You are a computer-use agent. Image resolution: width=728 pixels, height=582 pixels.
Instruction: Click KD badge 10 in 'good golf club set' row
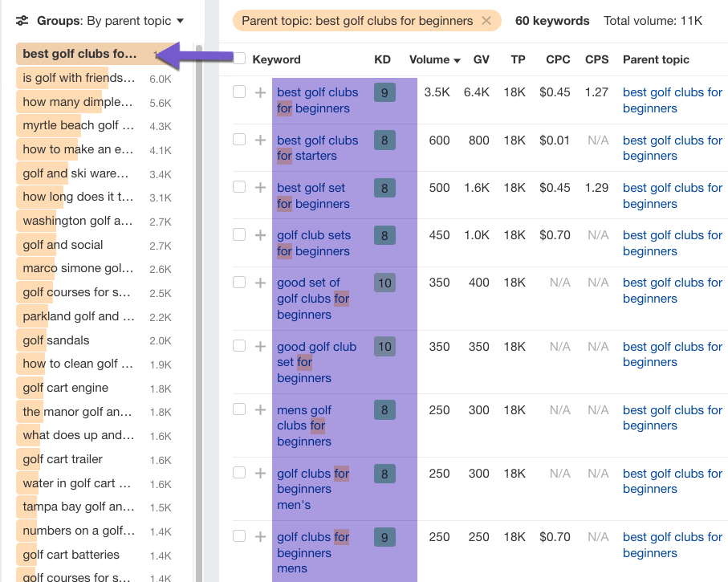tap(384, 347)
